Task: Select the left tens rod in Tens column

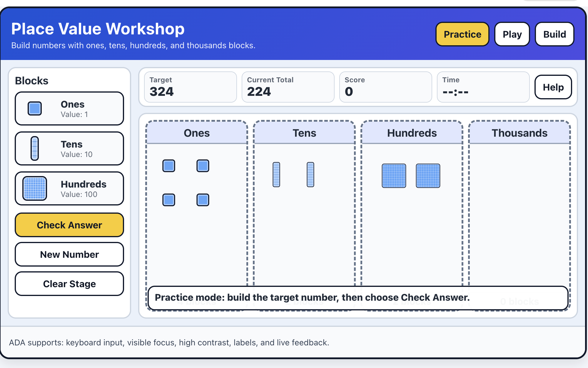Action: 276,175
